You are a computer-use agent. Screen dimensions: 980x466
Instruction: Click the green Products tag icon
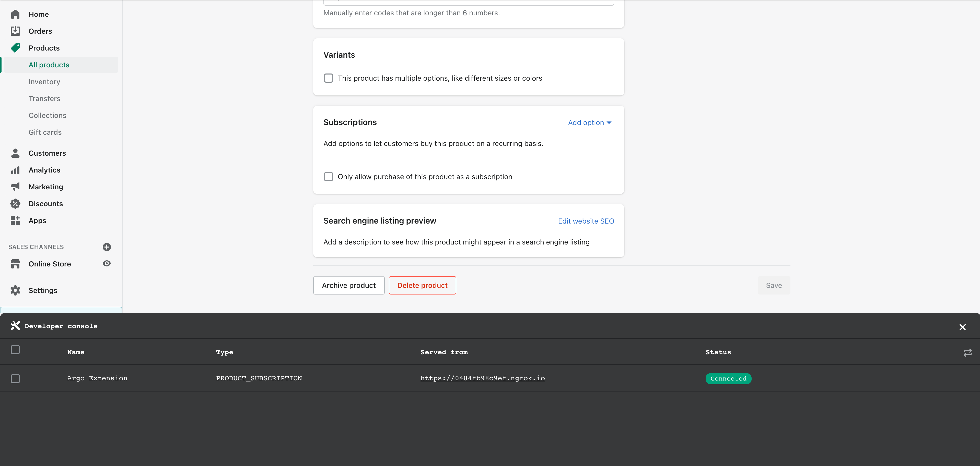[x=15, y=48]
